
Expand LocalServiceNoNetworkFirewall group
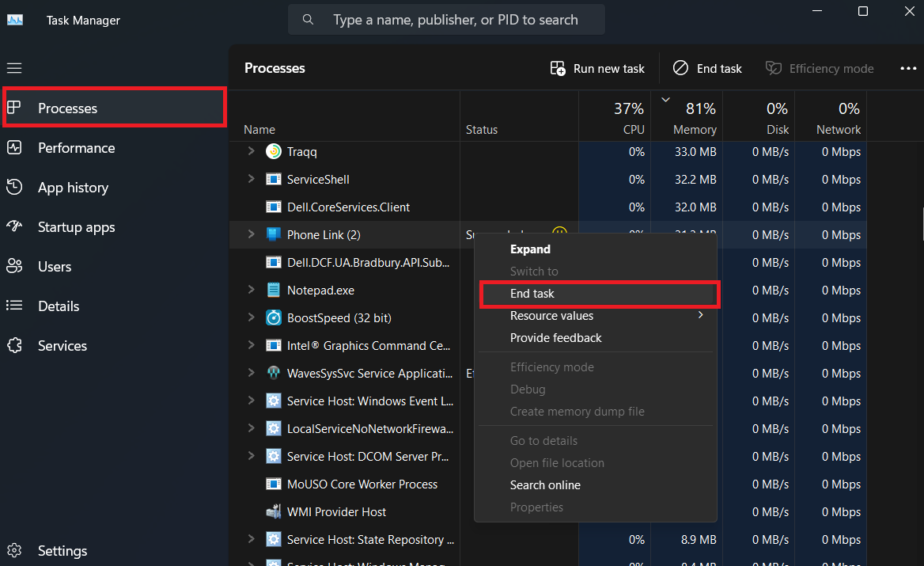[251, 428]
